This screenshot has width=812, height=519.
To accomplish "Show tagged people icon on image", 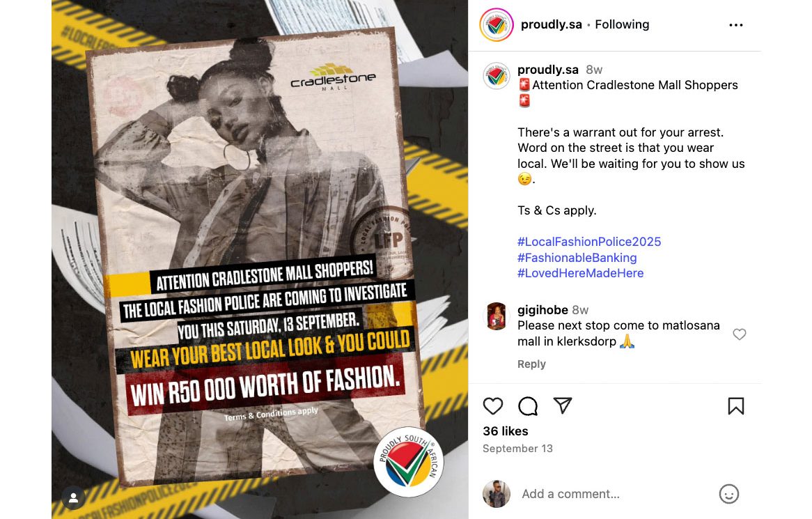I will point(74,498).
